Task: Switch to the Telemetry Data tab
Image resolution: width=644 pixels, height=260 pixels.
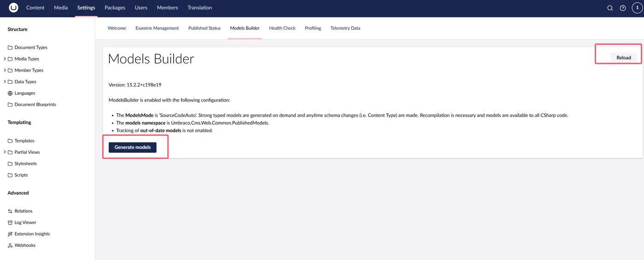Action: [x=345, y=28]
